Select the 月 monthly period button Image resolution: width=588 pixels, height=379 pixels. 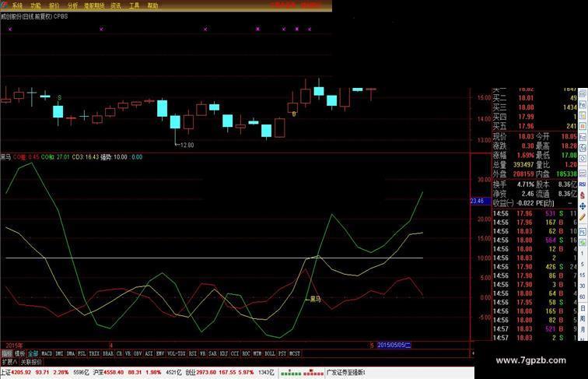tap(583, 328)
